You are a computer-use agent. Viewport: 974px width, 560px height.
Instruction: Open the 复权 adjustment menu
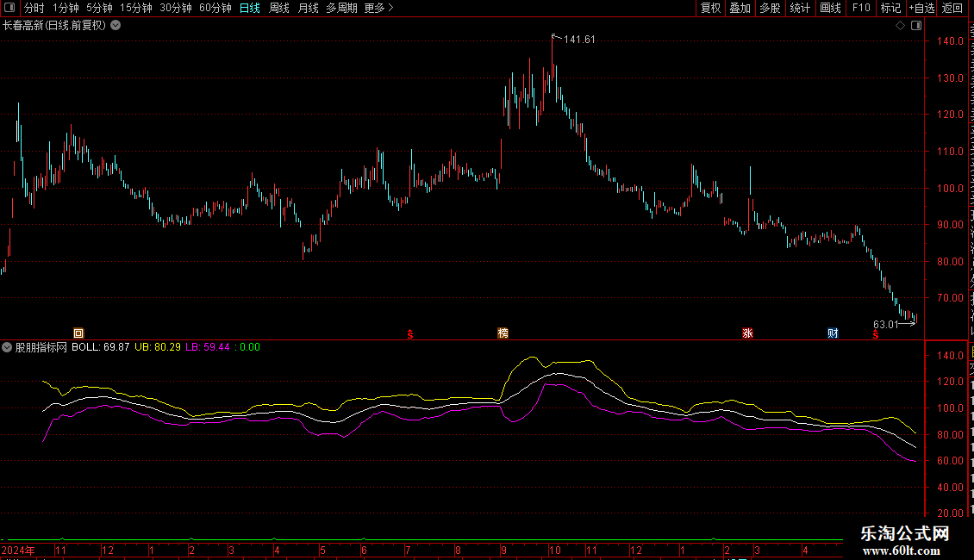(710, 8)
